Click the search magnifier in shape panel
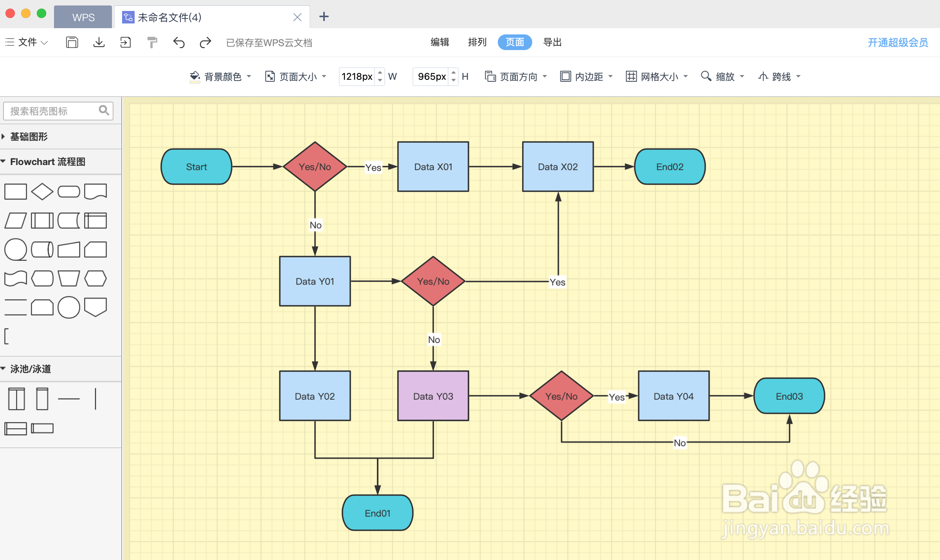 (104, 111)
